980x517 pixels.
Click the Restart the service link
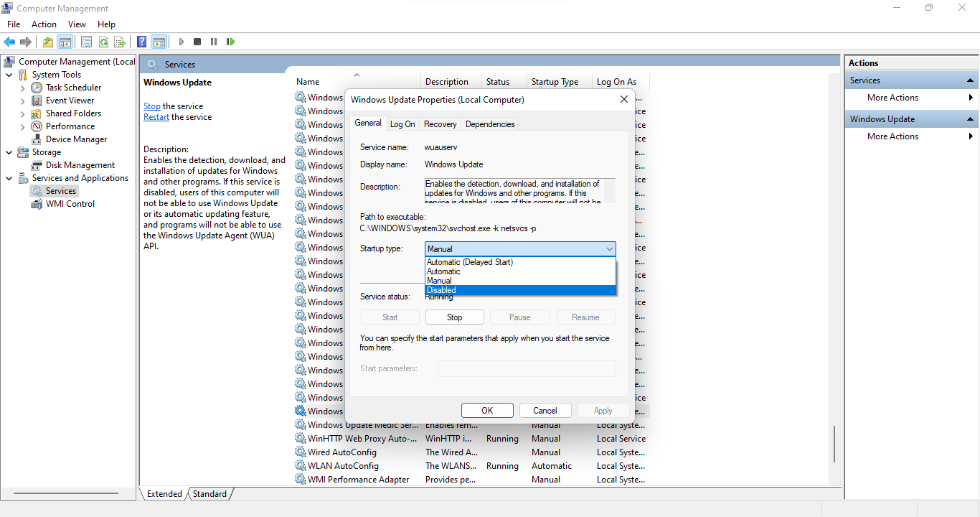tap(156, 117)
